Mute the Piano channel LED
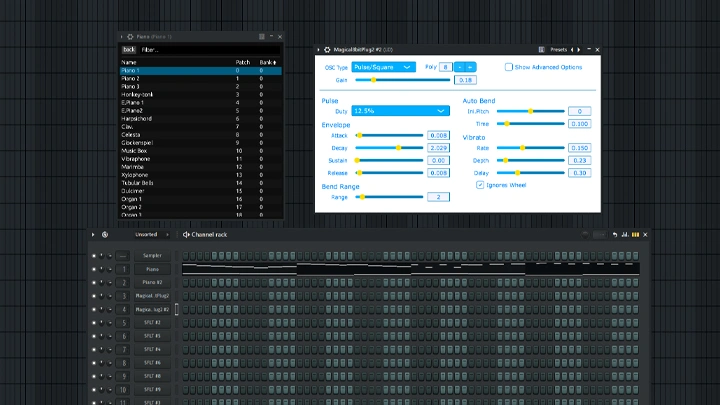This screenshot has height=405, width=720. click(94, 269)
